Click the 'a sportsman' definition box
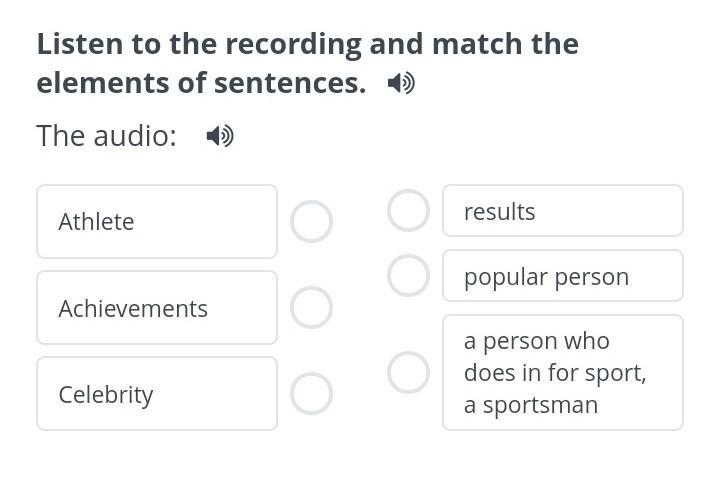Viewport: 720px width, 480px height. pyautogui.click(x=562, y=372)
